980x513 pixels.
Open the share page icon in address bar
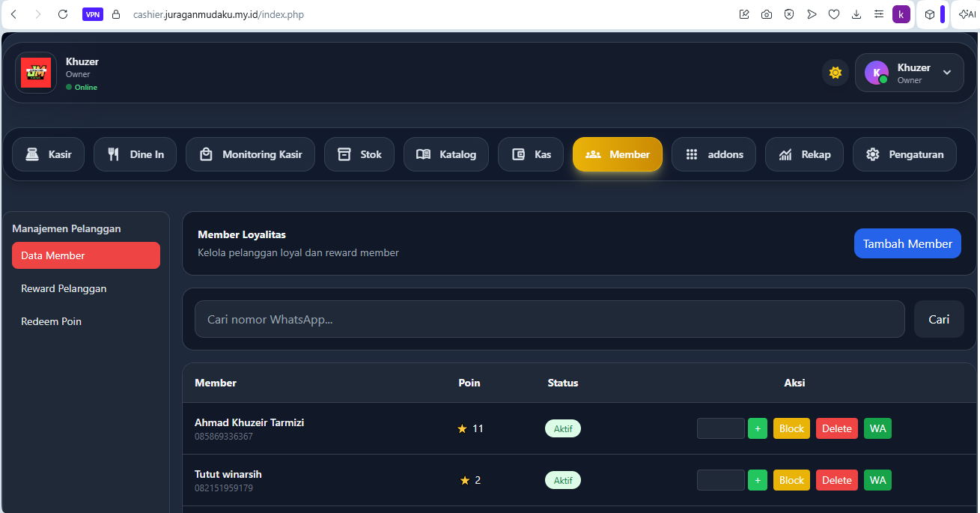[x=744, y=14]
